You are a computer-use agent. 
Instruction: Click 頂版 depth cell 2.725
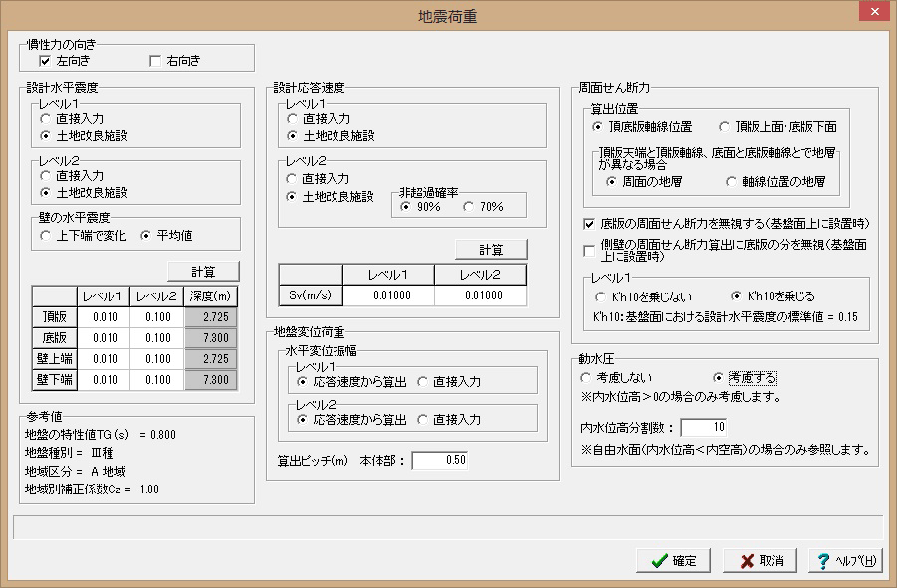pos(210,317)
